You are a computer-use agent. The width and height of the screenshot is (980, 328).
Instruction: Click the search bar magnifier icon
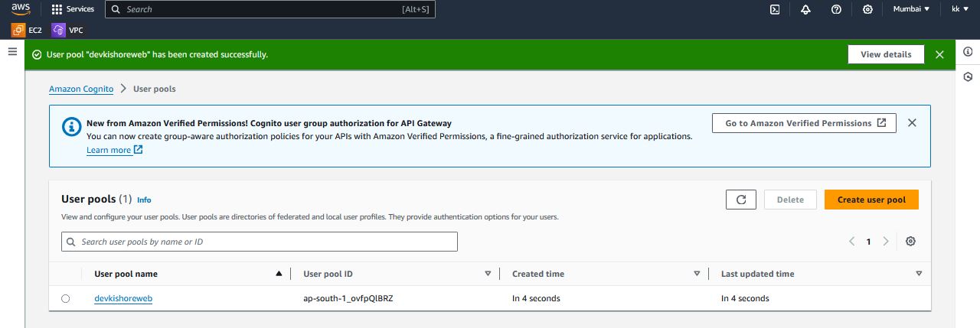tap(116, 9)
